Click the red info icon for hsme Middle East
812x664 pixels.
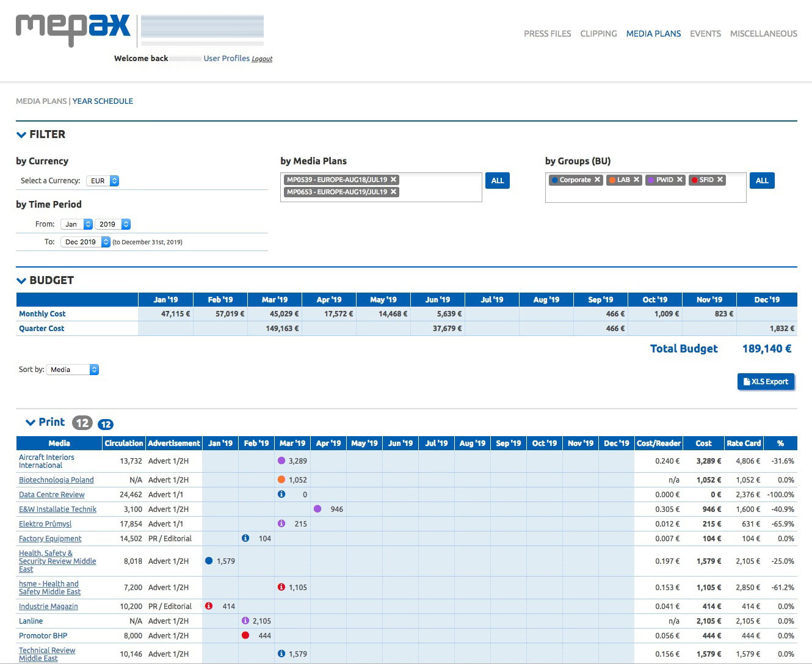coord(281,587)
